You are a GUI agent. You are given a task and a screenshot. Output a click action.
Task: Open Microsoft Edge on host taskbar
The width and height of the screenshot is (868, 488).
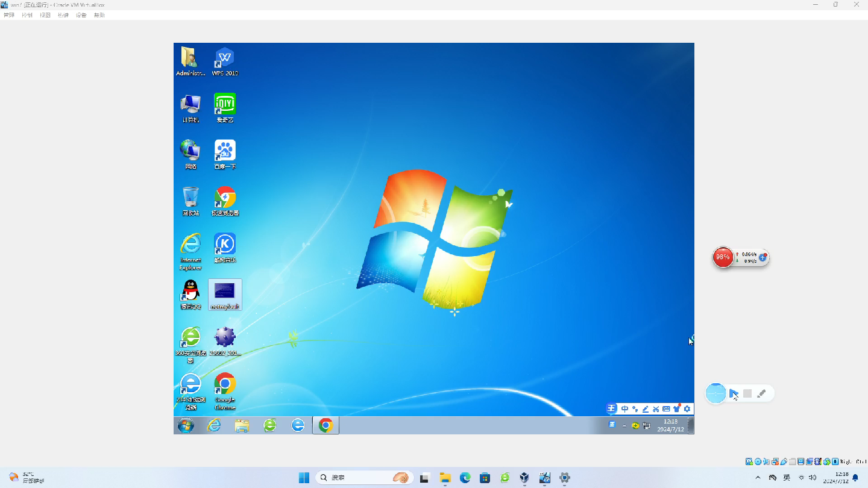(x=465, y=478)
